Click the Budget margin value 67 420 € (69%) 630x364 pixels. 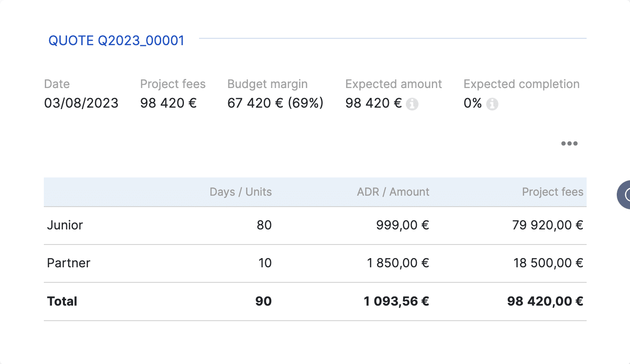point(275,103)
